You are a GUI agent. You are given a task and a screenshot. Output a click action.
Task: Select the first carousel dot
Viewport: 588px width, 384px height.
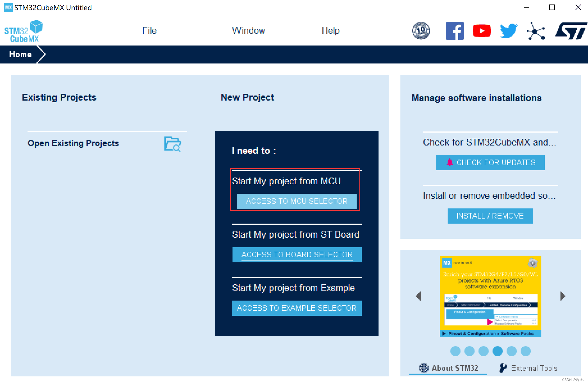pyautogui.click(x=455, y=351)
